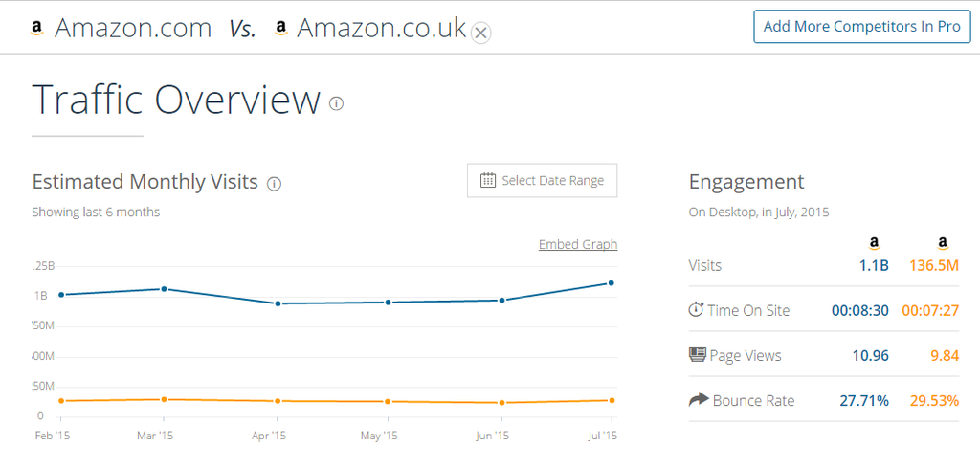Screen dimensions: 980x471
Task: Open the Select Date Range dropdown
Action: point(542,181)
